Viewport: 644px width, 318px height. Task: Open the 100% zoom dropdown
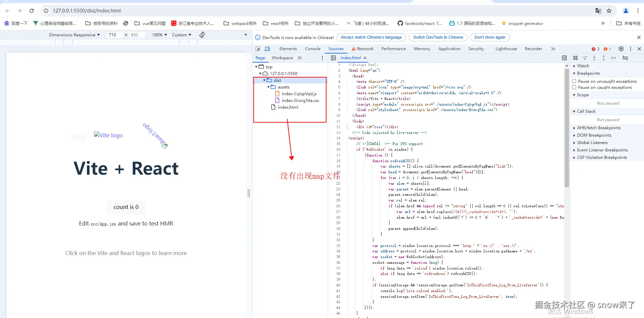coord(159,35)
